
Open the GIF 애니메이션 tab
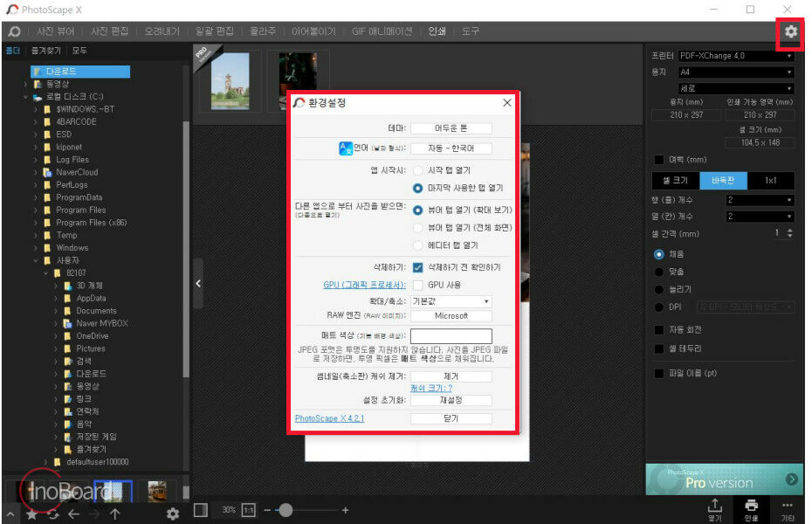tap(382, 31)
